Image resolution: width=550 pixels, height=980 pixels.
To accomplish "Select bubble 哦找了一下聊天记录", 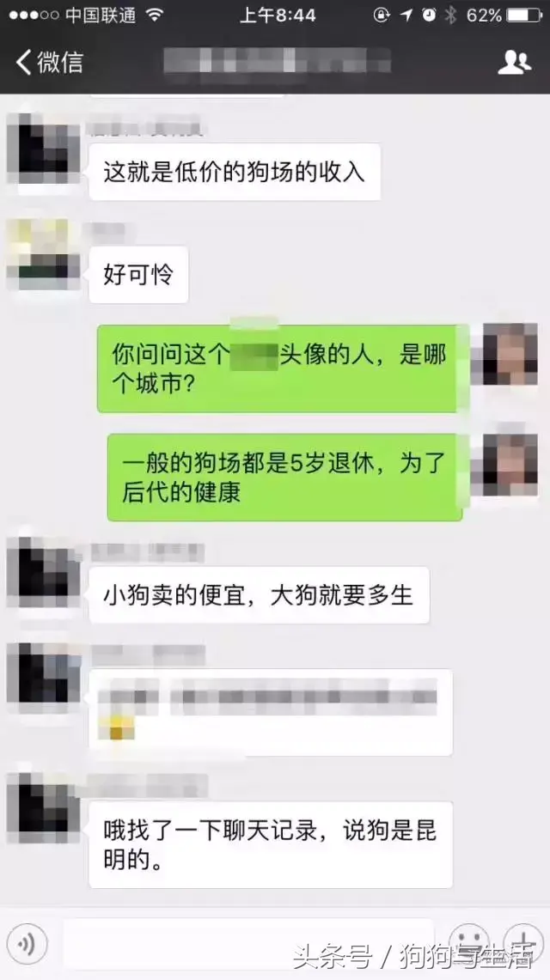I will click(271, 845).
